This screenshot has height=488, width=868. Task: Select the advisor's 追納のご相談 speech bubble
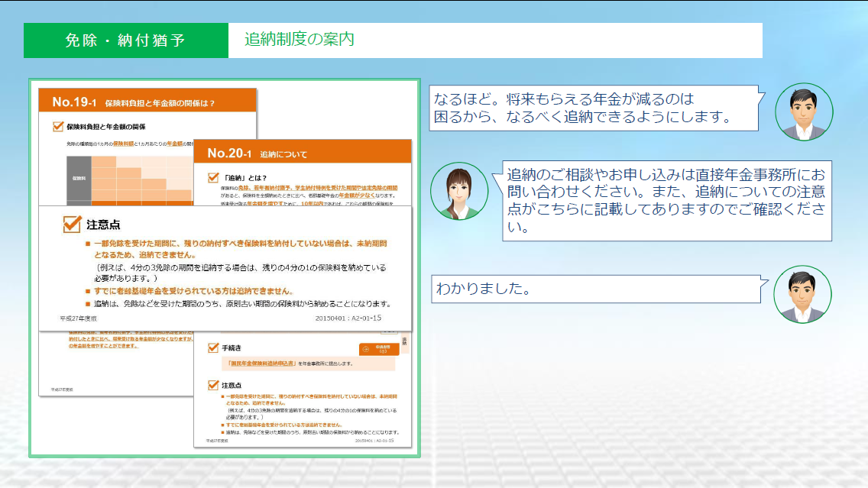[666, 201]
